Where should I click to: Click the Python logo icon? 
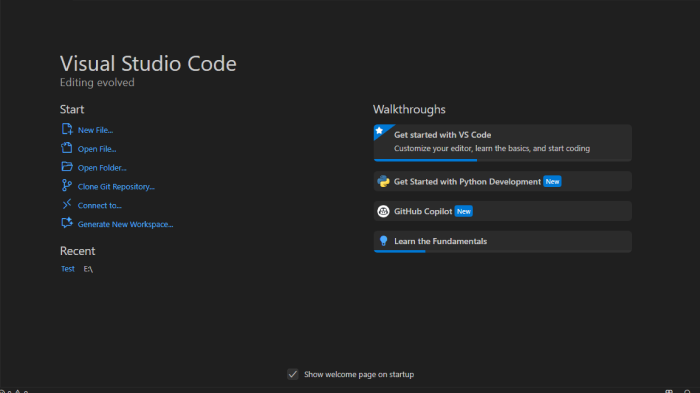point(383,181)
